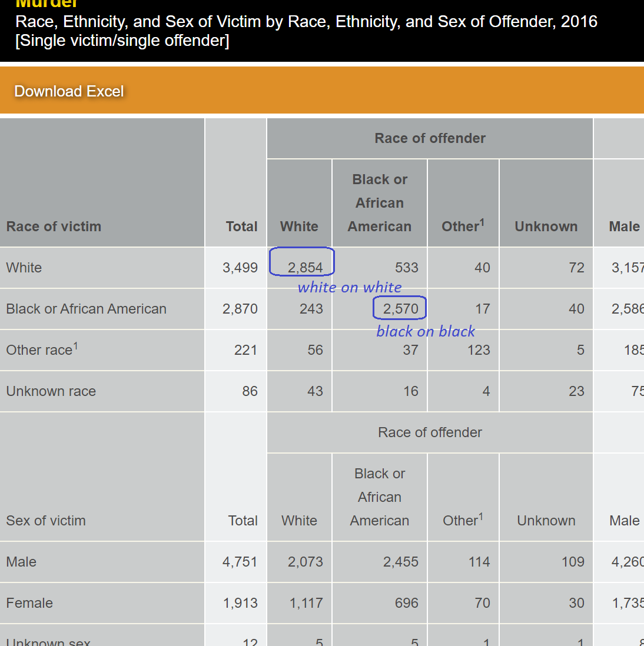Click the bold 'Race of offender' top header
This screenshot has height=646, width=644.
(430, 138)
